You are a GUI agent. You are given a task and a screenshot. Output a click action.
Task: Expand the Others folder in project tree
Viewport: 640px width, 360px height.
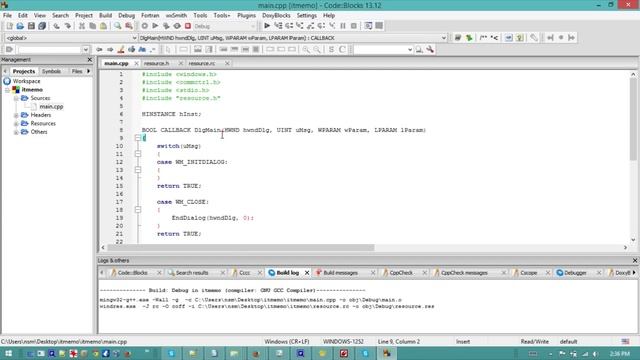pos(16,132)
